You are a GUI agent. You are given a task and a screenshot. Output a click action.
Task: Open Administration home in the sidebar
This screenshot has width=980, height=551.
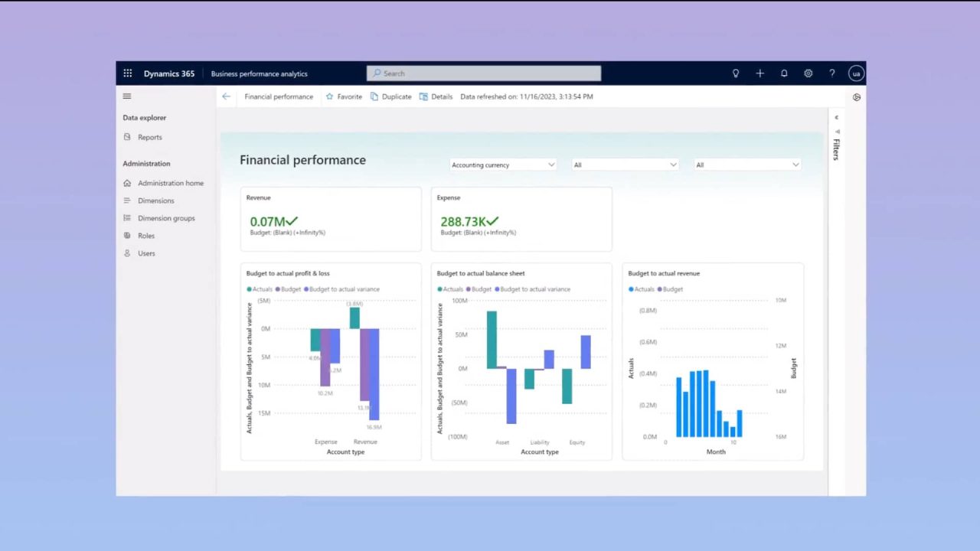tap(170, 183)
